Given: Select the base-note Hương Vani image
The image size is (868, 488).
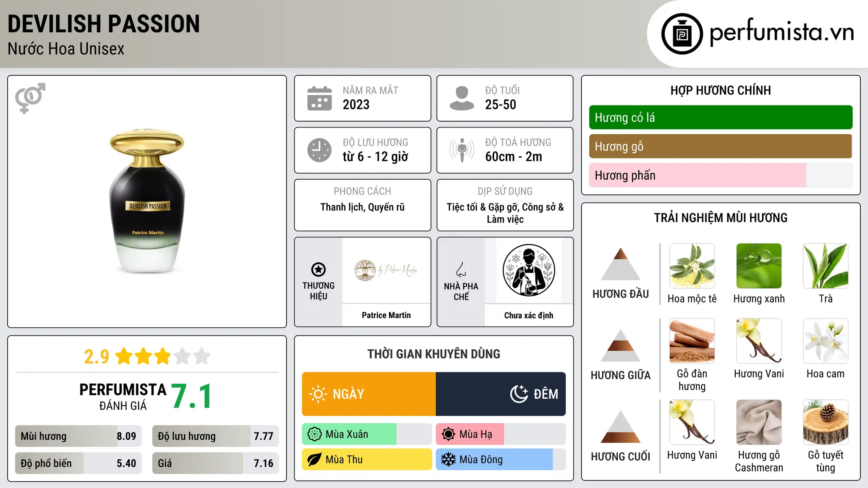Looking at the screenshot, I should [x=692, y=422].
